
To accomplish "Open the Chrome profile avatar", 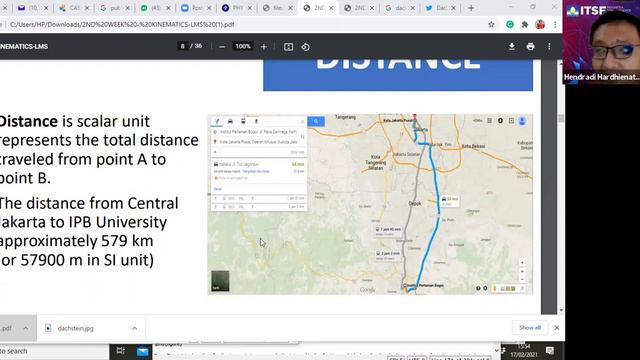I will tap(540, 24).
